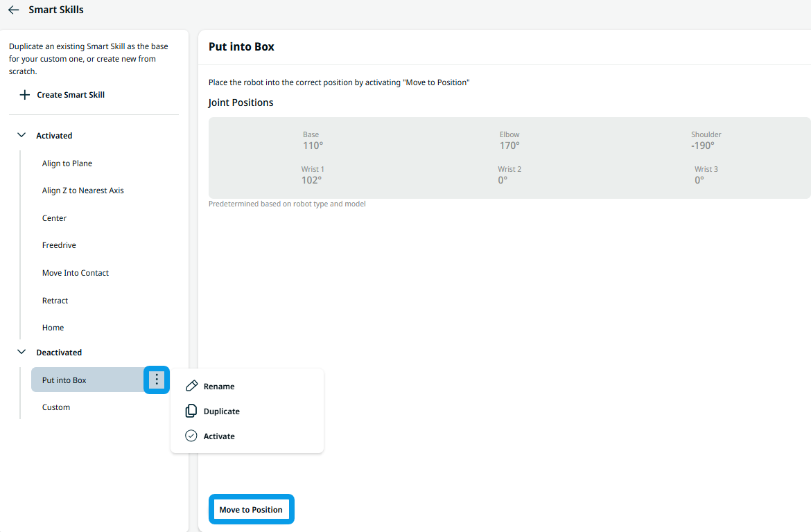Click the pencil Rename icon
The height and width of the screenshot is (532, 811).
coord(192,387)
